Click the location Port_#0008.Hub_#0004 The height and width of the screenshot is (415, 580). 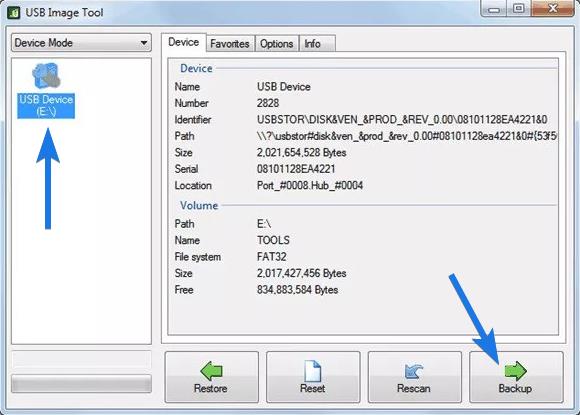click(310, 186)
